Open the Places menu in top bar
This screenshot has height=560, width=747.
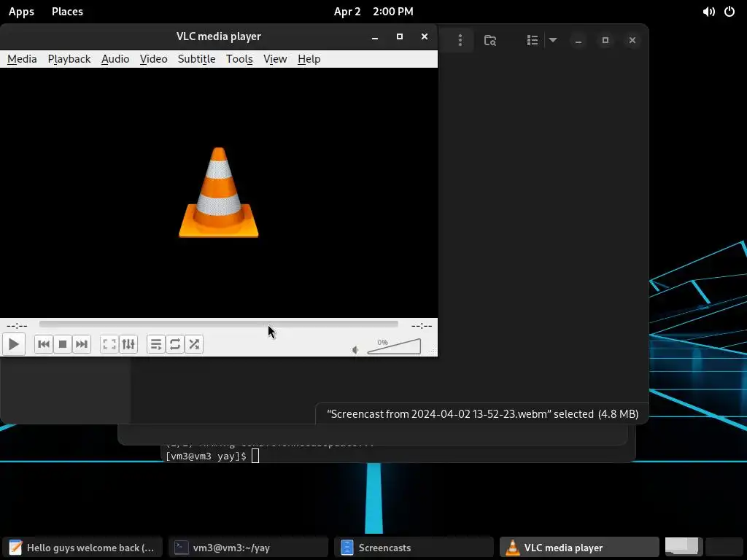67,12
